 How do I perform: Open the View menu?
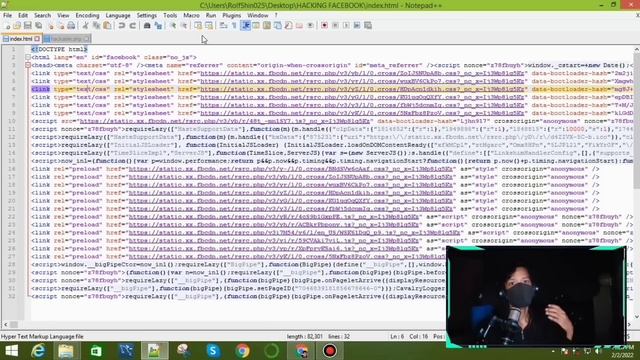(x=63, y=16)
